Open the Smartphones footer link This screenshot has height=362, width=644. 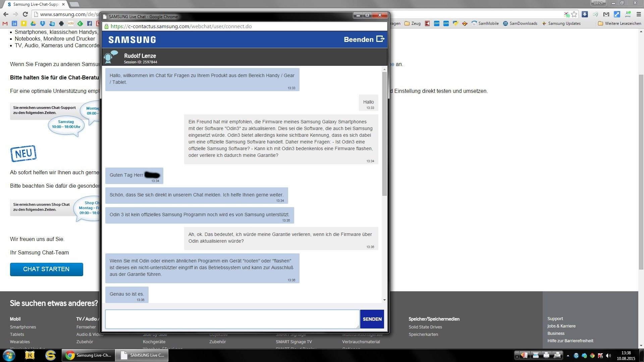[23, 327]
